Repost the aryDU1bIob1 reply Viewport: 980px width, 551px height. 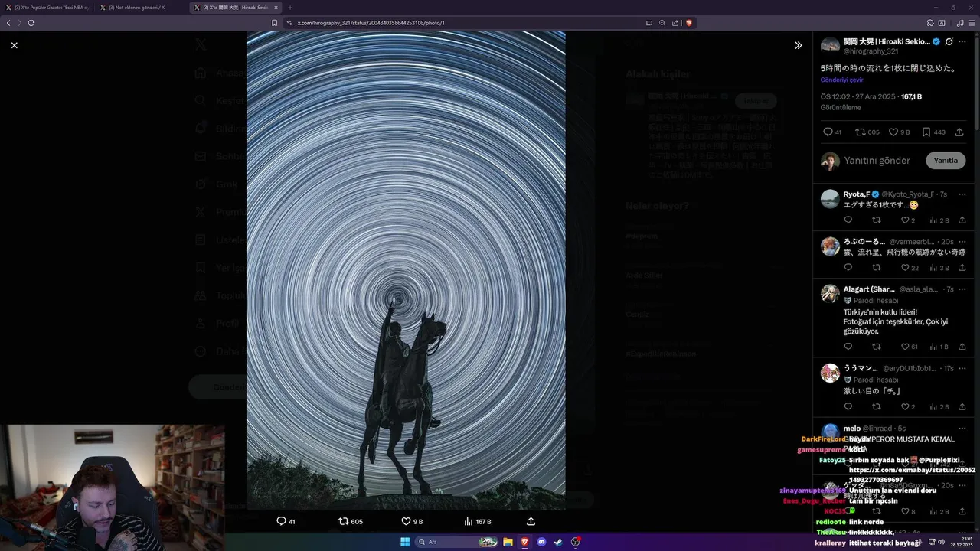coord(877,406)
